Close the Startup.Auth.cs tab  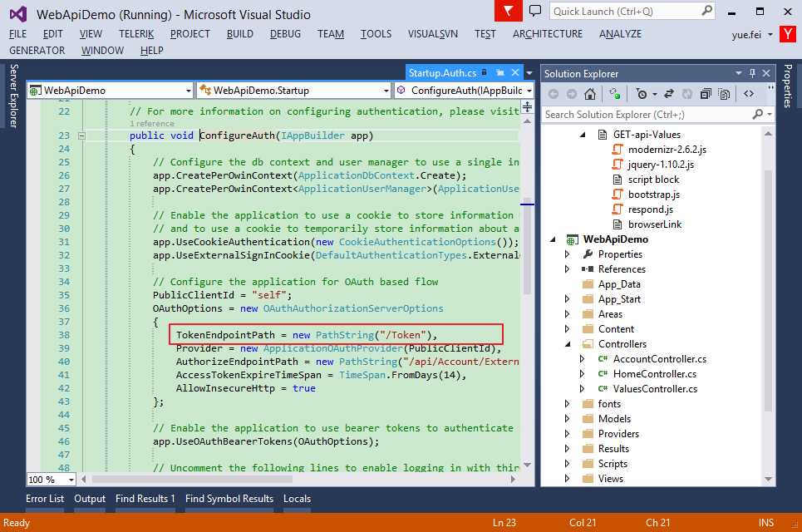pyautogui.click(x=515, y=72)
